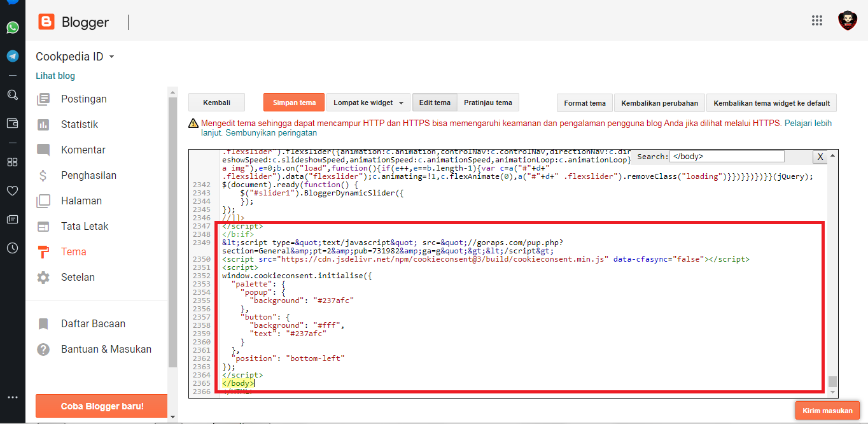Follow the Pelajari lebih lanjut link
Viewport: 868px width, 424px height.
[808, 124]
